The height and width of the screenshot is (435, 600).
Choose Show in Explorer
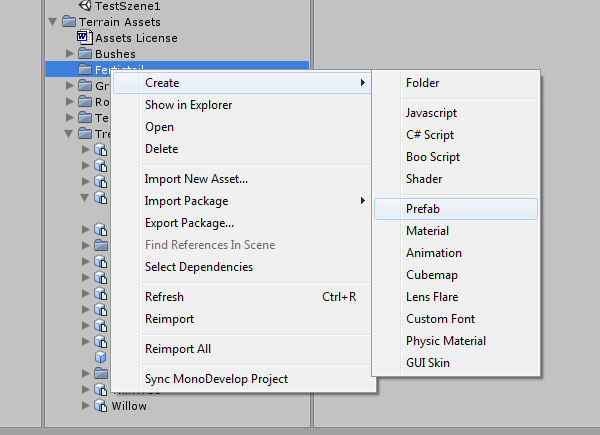click(x=188, y=105)
